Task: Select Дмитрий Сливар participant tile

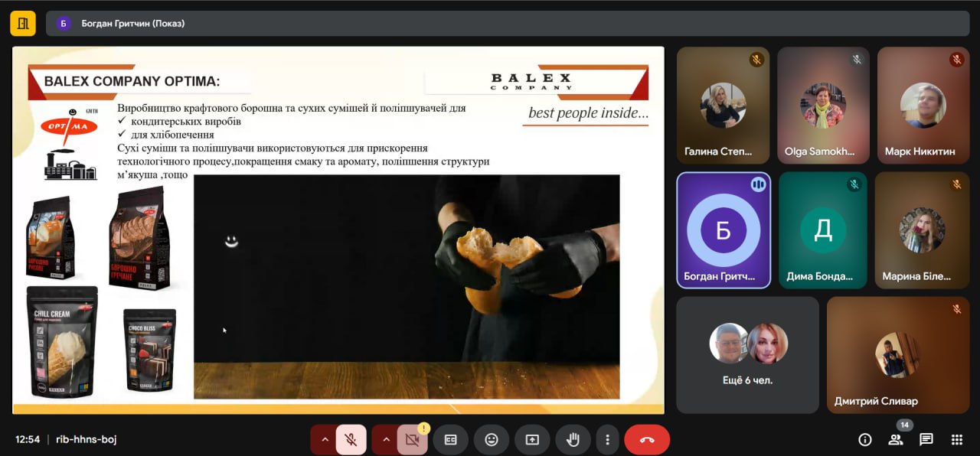Action: point(899,354)
